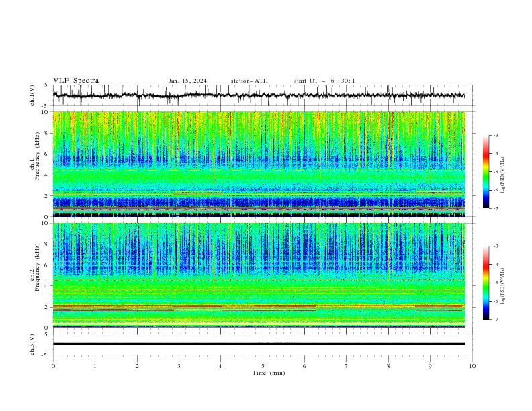Viewport: 532px width, 411px height.
Task: Click the time axis tick label "5"
Action: (263, 366)
